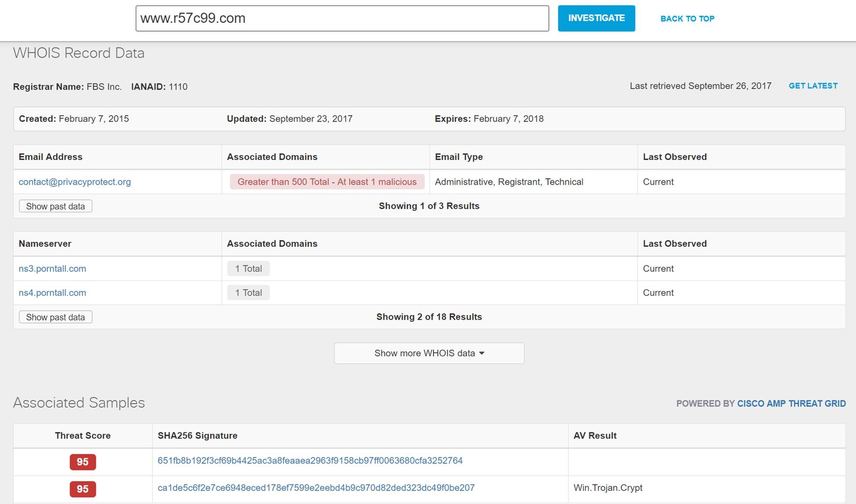Open SHA256 signature starting with 651fb8b1
The image size is (856, 504).
point(310,460)
